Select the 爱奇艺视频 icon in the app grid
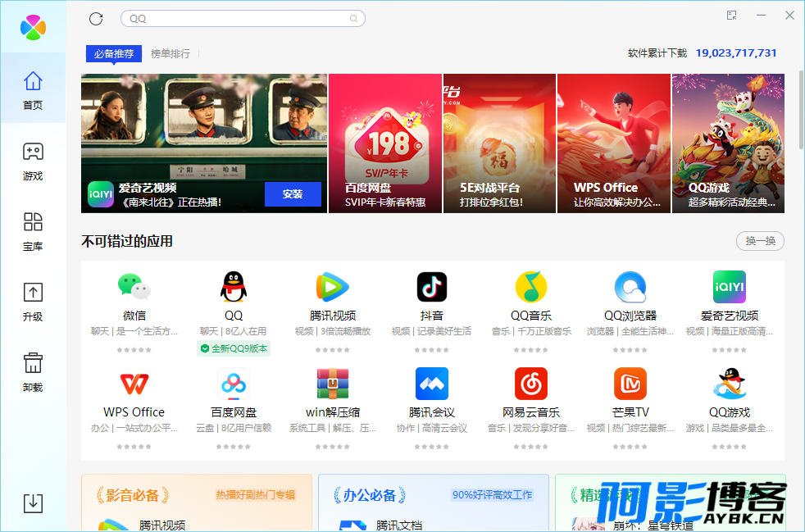 pyautogui.click(x=730, y=287)
